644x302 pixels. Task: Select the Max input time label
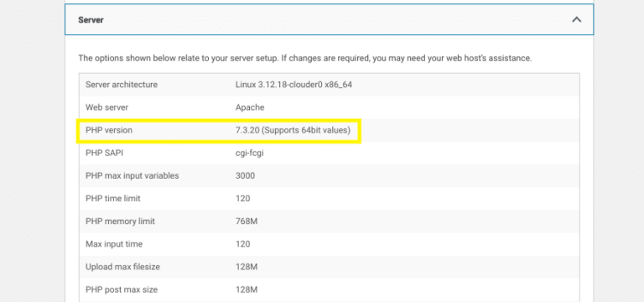(x=114, y=244)
